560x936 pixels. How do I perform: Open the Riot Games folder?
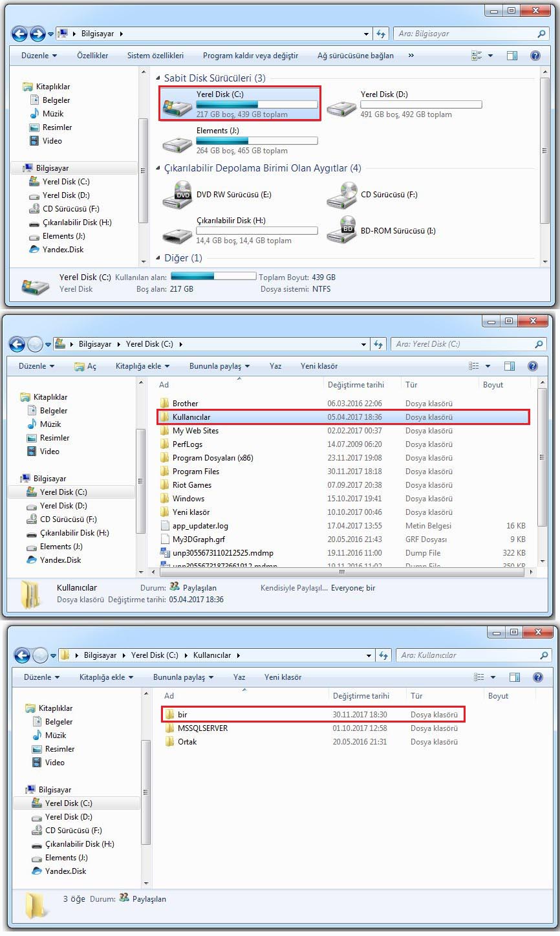(x=191, y=485)
